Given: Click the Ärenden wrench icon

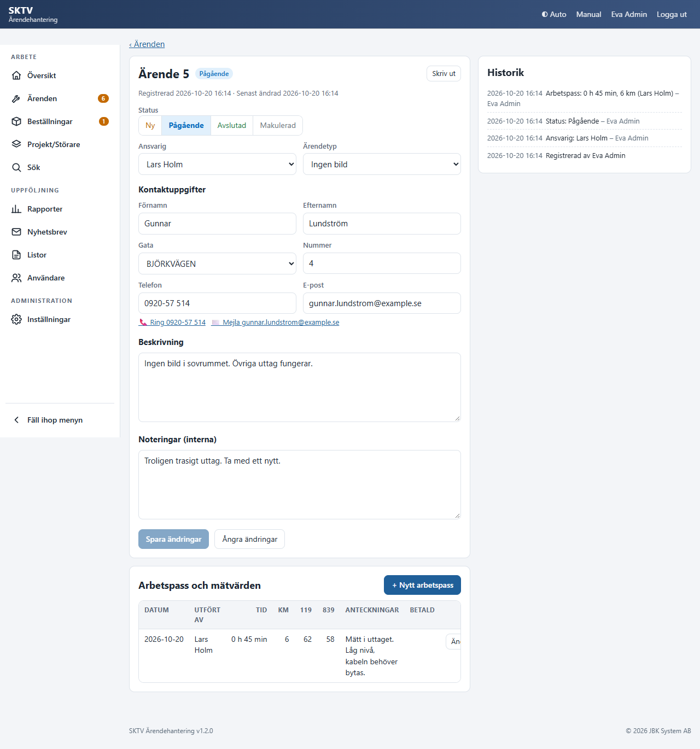Looking at the screenshot, I should (16, 98).
